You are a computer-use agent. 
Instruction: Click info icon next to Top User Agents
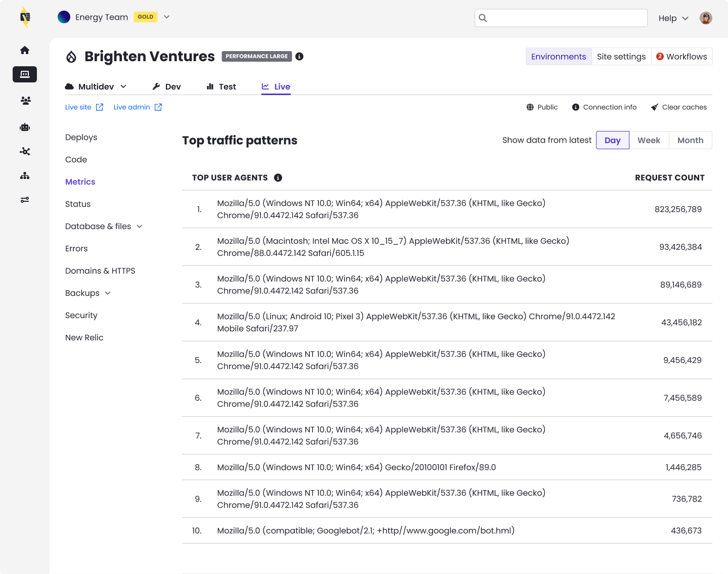278,178
